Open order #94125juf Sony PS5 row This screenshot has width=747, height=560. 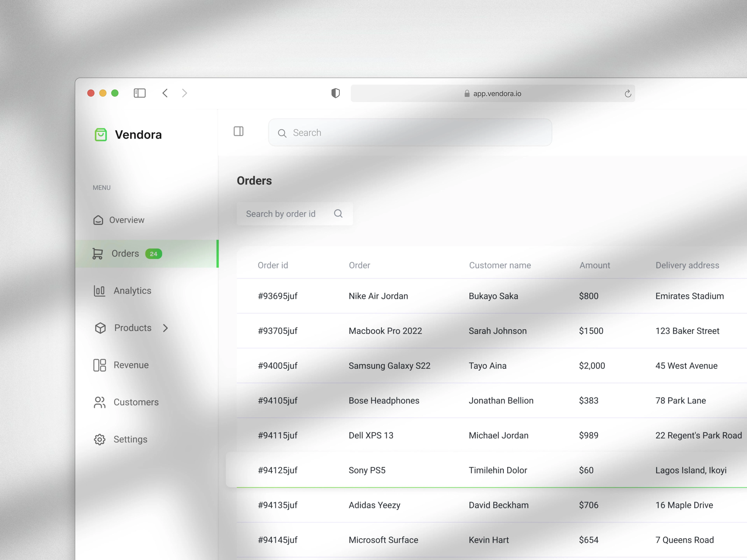[x=367, y=470]
